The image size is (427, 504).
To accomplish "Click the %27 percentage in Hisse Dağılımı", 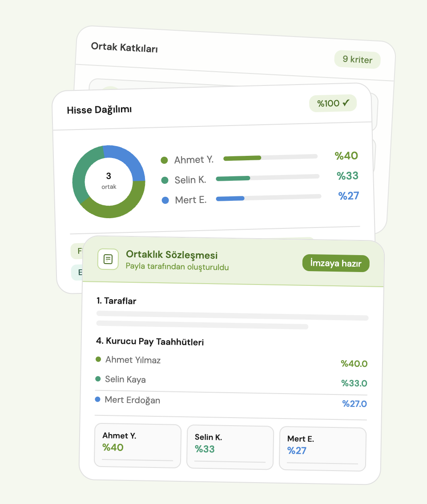I will 349,196.
